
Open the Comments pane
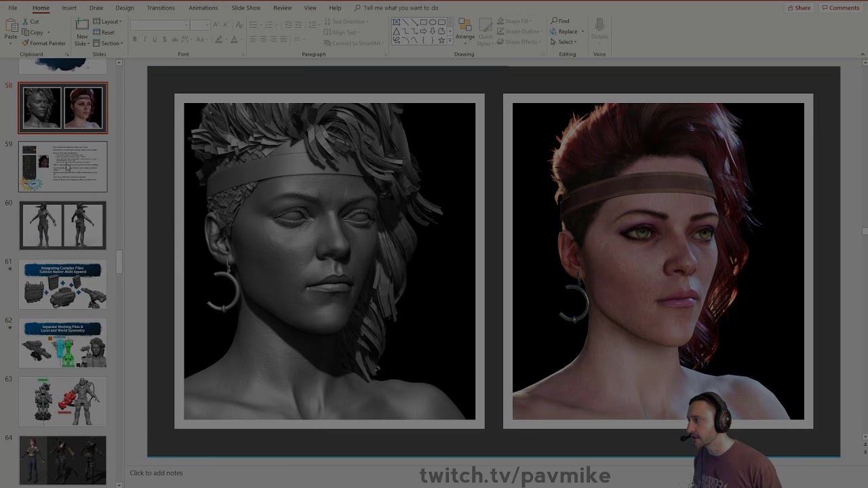click(841, 8)
